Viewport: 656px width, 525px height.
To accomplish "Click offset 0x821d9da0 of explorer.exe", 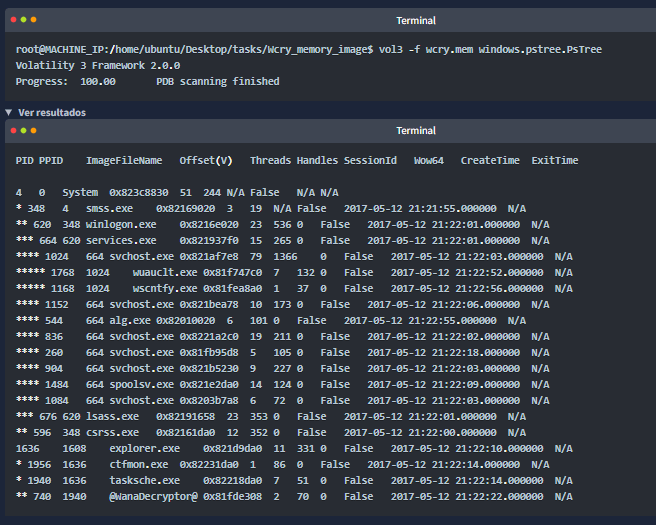I will 233,448.
